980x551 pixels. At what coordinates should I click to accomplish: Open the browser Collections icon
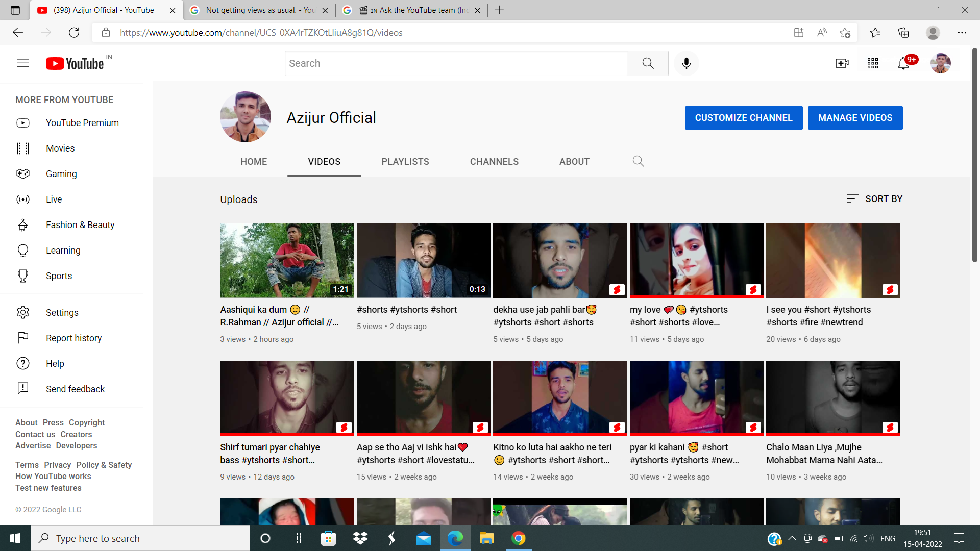click(x=903, y=33)
